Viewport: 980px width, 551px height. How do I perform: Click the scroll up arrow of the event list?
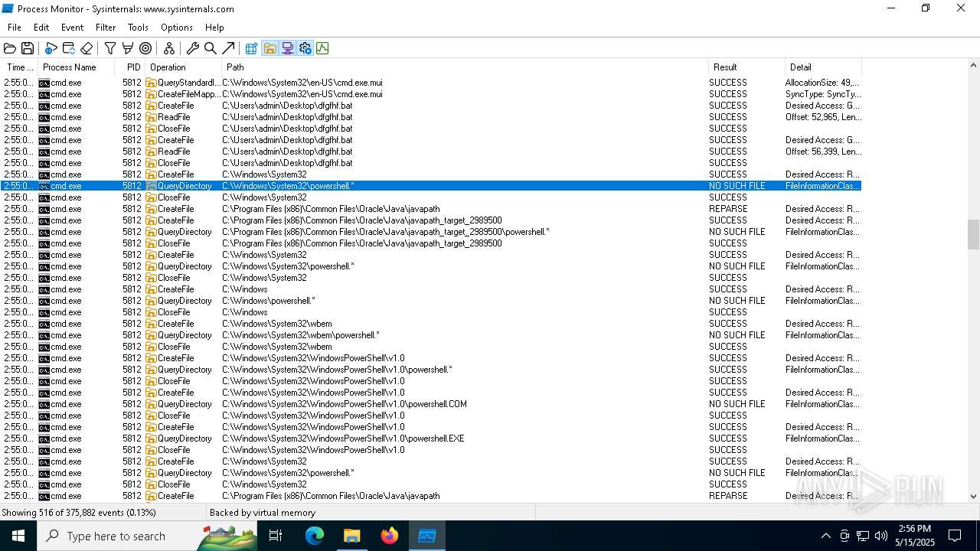click(x=973, y=67)
